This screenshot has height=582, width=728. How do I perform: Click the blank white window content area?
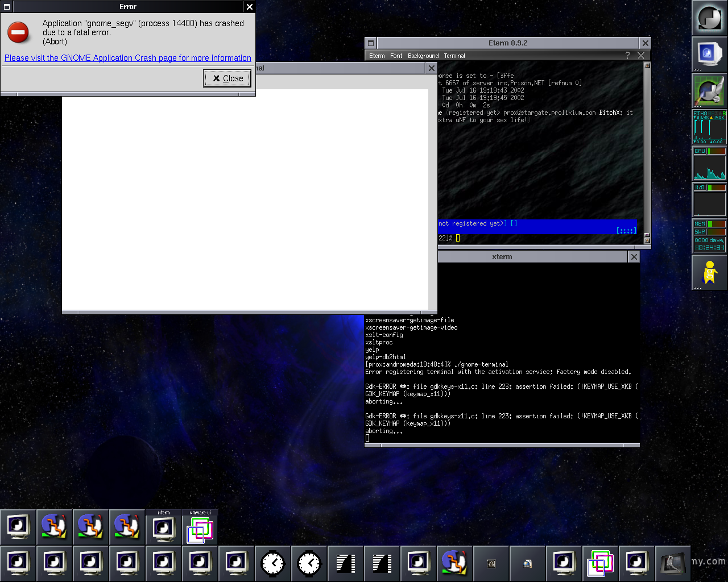tap(245, 199)
